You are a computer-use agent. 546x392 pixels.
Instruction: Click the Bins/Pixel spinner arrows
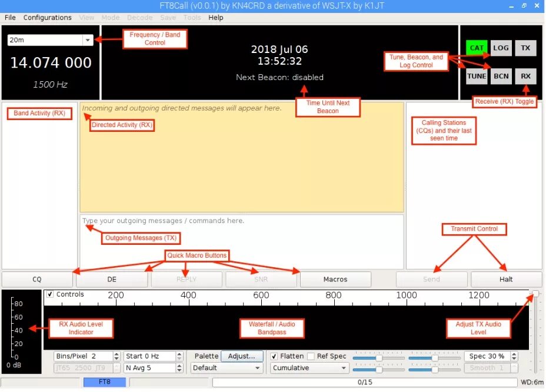(x=116, y=356)
